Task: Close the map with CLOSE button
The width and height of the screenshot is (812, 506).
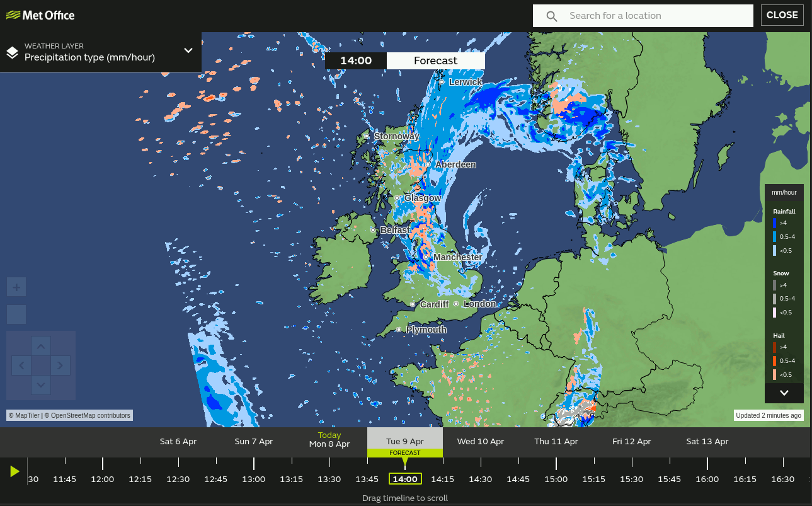Action: [x=782, y=15]
